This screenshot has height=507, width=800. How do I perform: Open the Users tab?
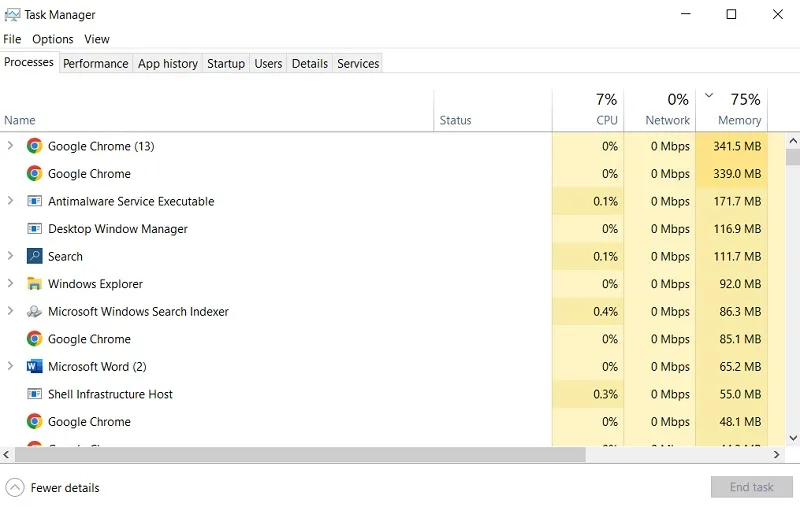[x=268, y=64]
